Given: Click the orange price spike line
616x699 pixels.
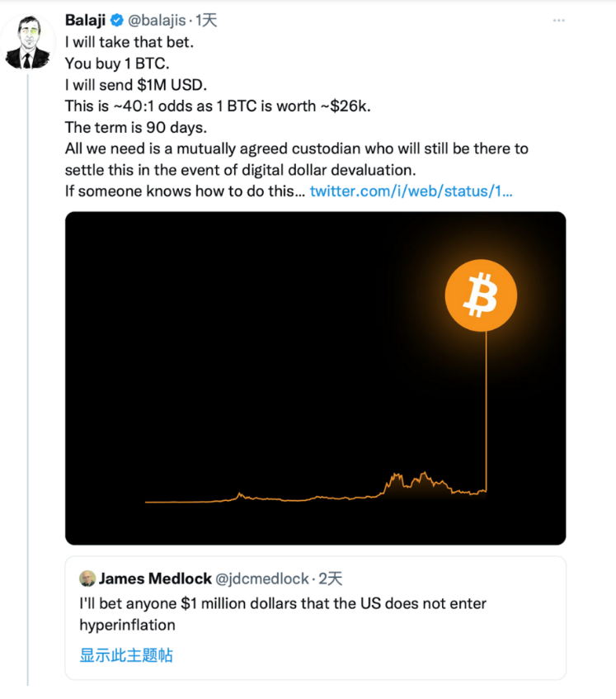Looking at the screenshot, I should 487,413.
